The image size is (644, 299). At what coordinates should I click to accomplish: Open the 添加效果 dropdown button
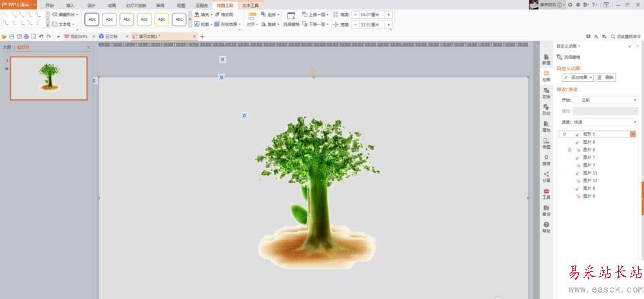point(578,77)
